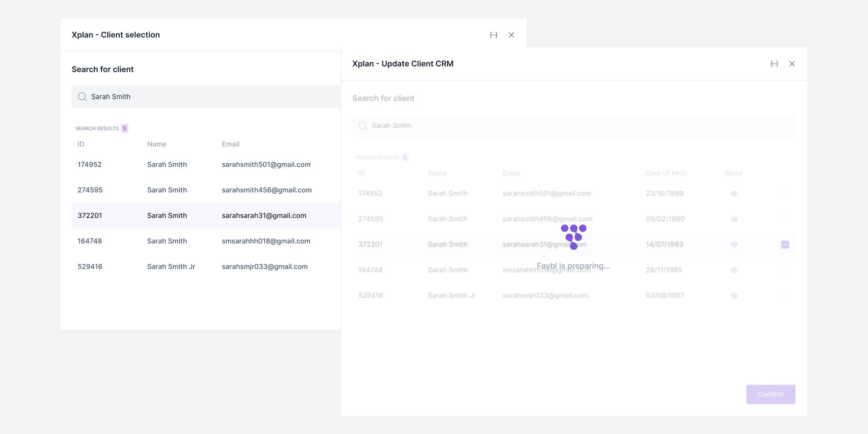This screenshot has width=868, height=434.
Task: Tick the checkbox for client 174952
Action: [785, 194]
